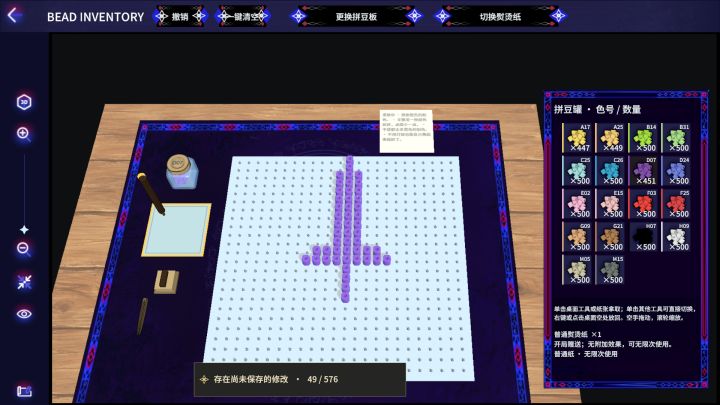This screenshot has height=405, width=720.
Task: Click the collapse arrows fit-view icon
Action: [24, 282]
